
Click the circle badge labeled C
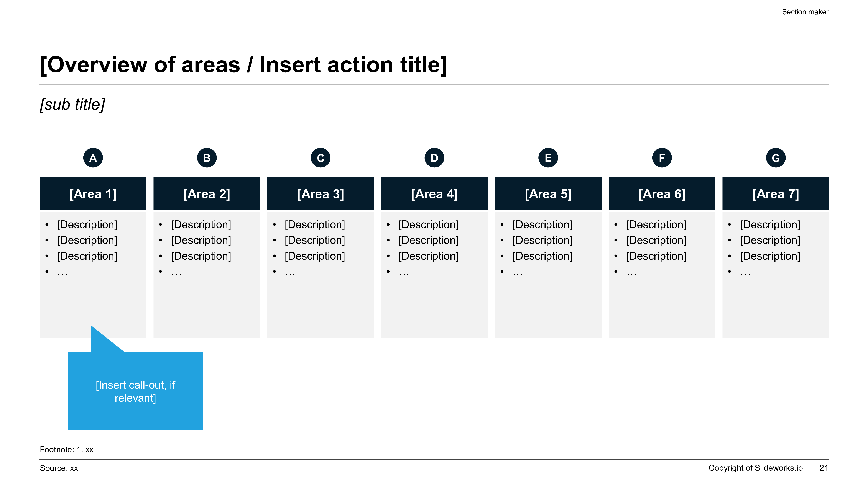[321, 158]
